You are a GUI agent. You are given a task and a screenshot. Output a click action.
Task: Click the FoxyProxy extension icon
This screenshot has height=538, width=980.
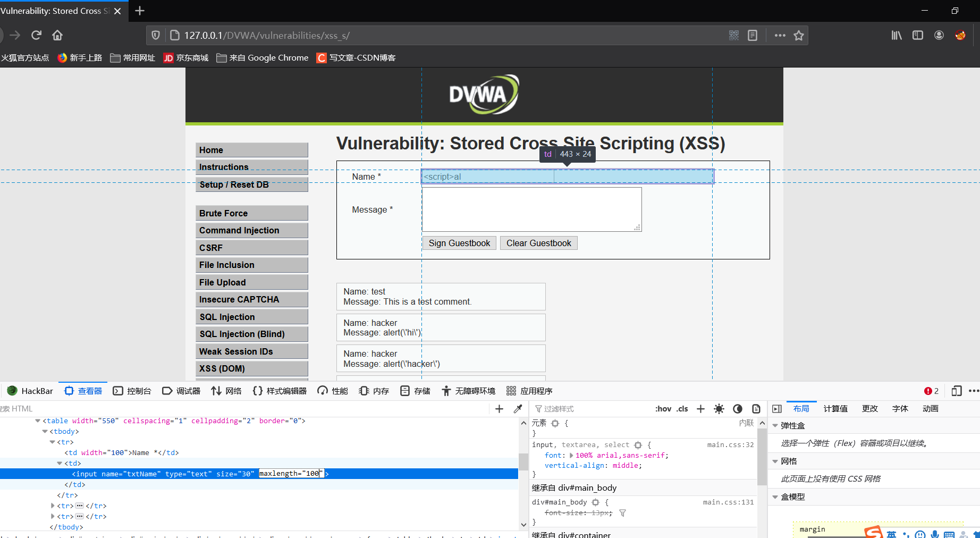960,35
